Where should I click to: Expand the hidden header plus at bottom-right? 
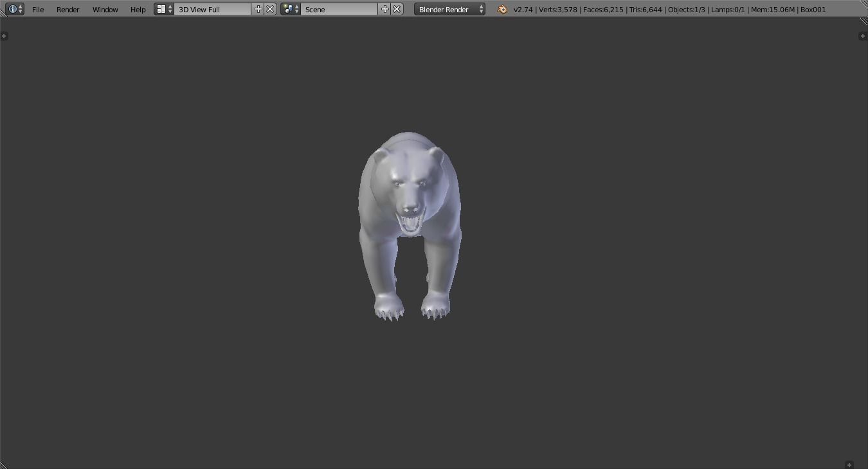(x=849, y=464)
